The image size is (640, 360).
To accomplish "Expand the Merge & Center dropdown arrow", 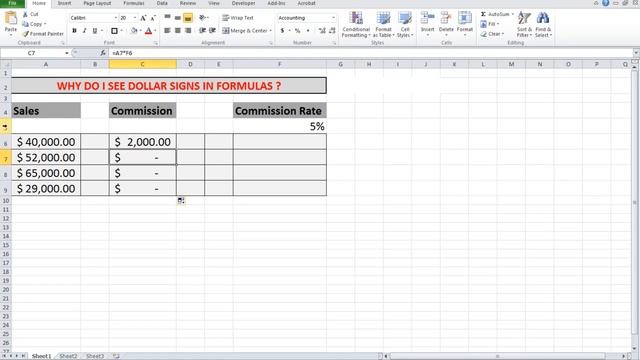I will tap(271, 31).
